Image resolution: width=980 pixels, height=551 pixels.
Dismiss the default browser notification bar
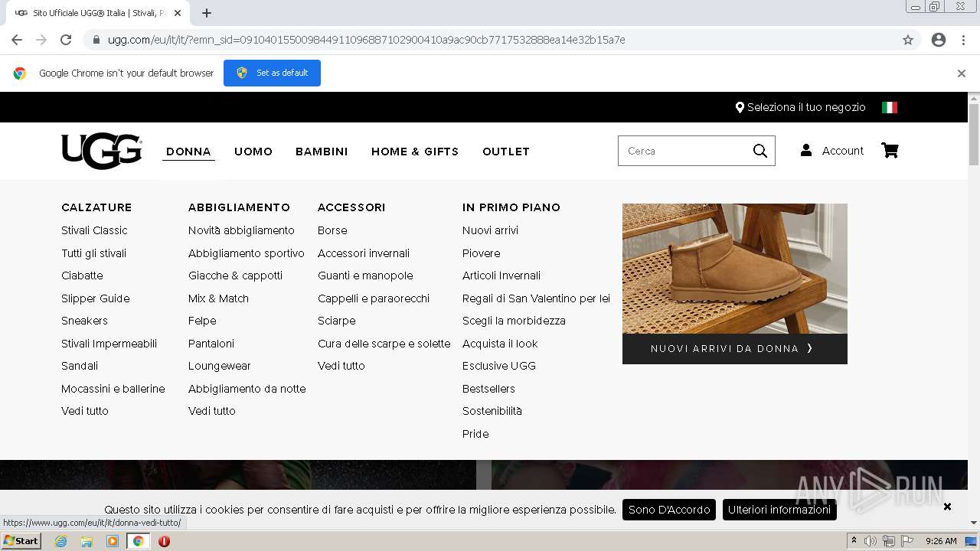coord(962,73)
